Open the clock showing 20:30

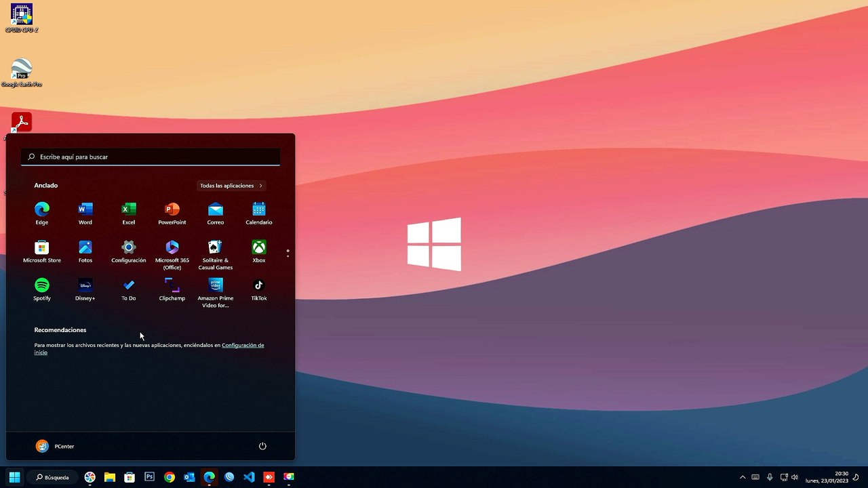(x=827, y=477)
